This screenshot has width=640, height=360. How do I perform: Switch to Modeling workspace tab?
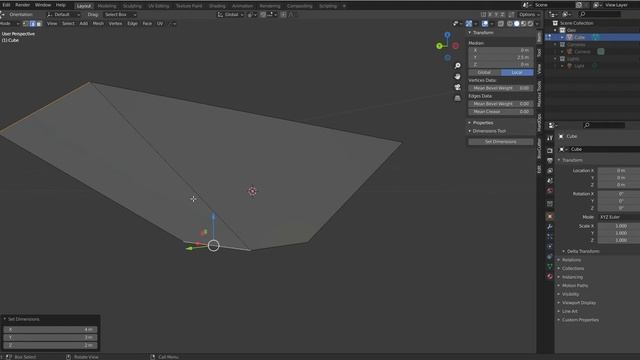[107, 6]
